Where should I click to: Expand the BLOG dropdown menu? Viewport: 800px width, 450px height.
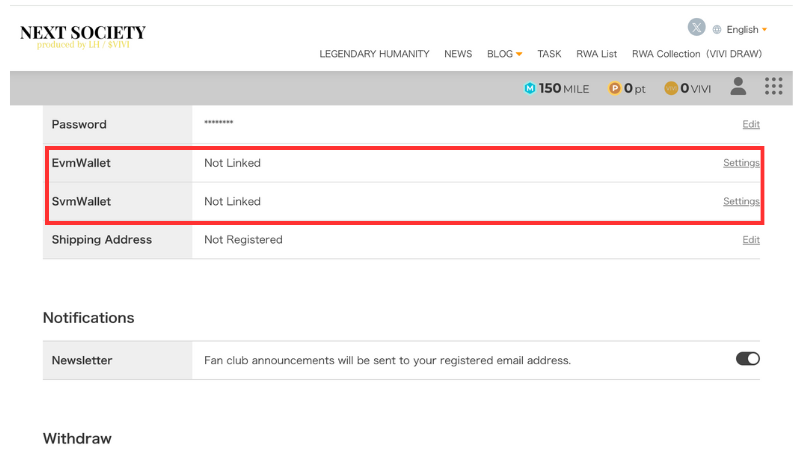[x=504, y=54]
